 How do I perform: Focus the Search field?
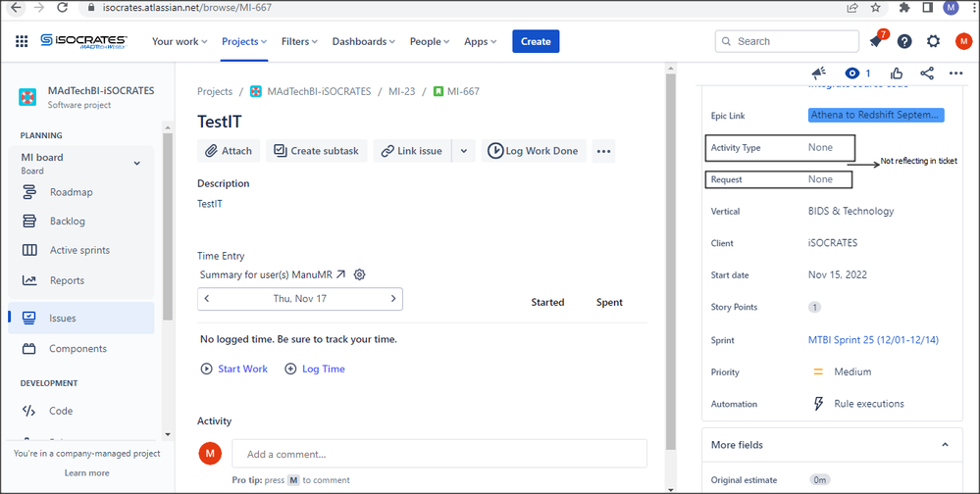[787, 41]
